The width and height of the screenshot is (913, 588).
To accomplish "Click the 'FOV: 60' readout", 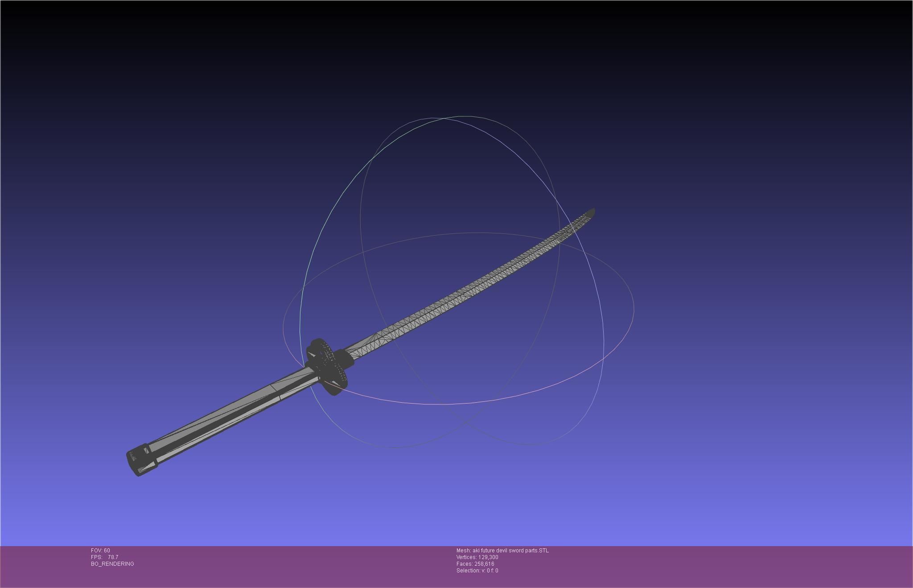I will pos(100,551).
